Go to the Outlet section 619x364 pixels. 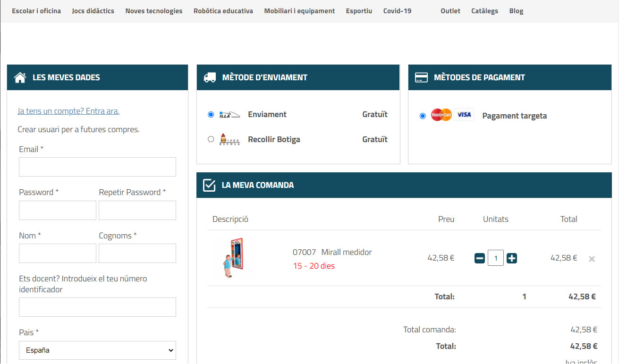pyautogui.click(x=450, y=11)
